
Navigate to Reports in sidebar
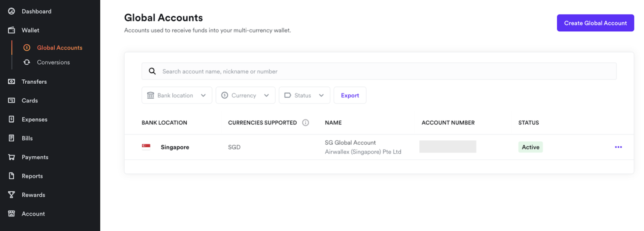point(32,176)
